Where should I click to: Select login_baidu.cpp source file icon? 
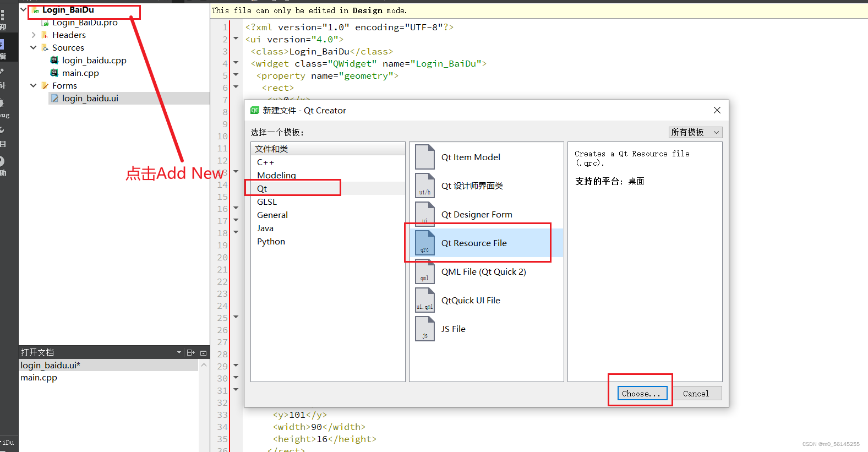coord(54,60)
